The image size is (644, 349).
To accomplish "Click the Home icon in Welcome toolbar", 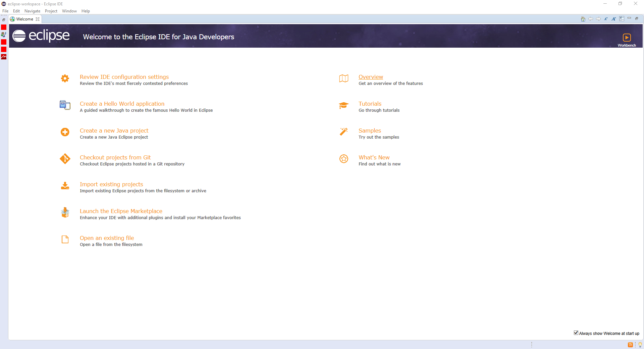I will click(583, 19).
